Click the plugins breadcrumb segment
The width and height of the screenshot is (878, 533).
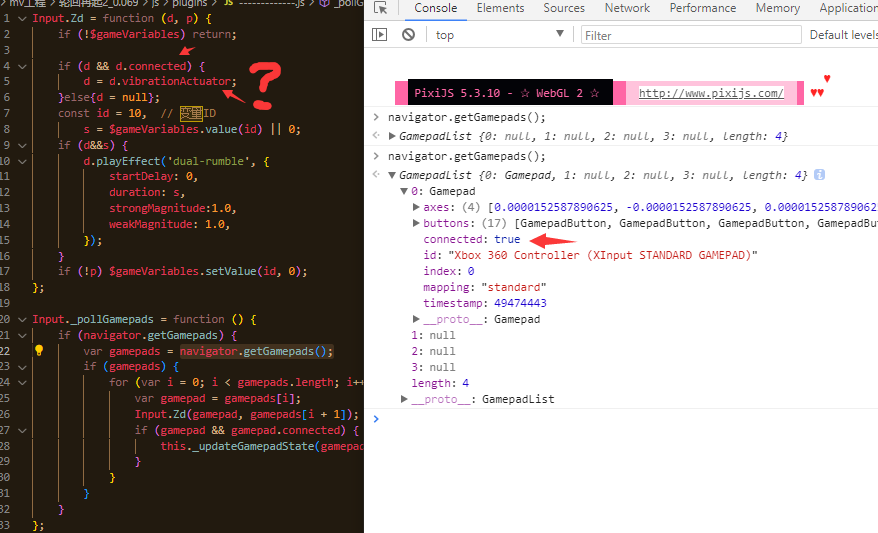coord(190,3)
